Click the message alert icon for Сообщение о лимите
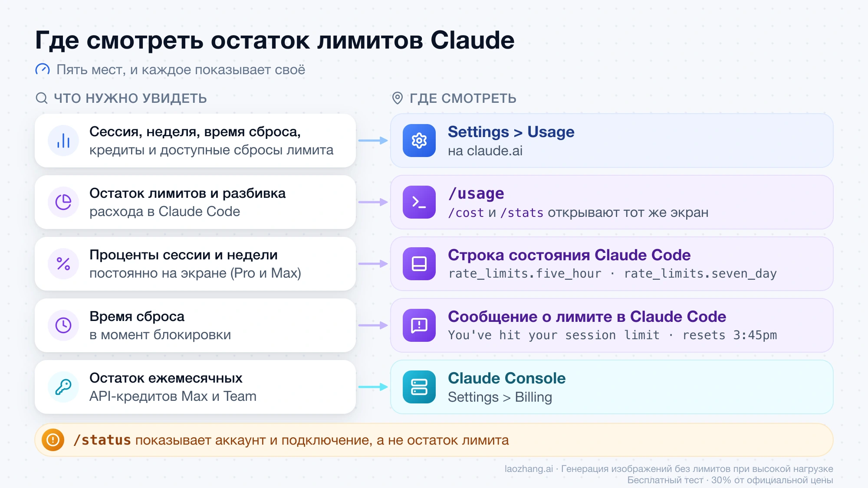The height and width of the screenshot is (488, 868). (x=419, y=325)
